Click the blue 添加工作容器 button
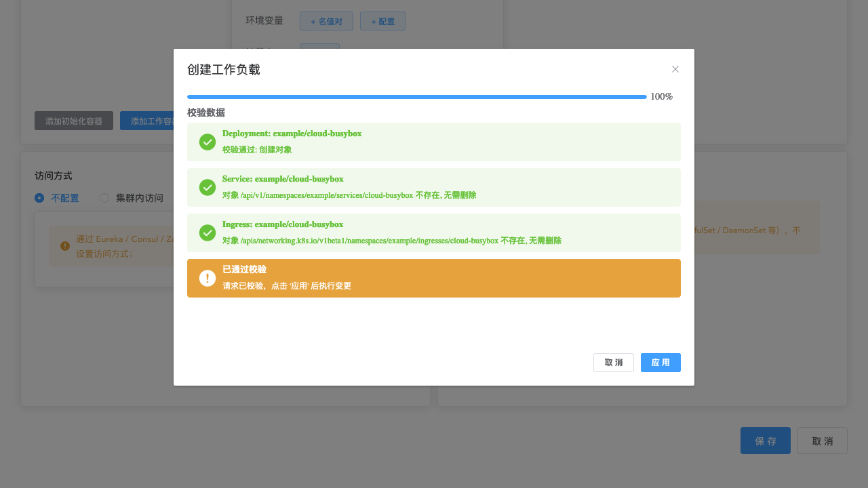The height and width of the screenshot is (488, 868). (x=147, y=121)
